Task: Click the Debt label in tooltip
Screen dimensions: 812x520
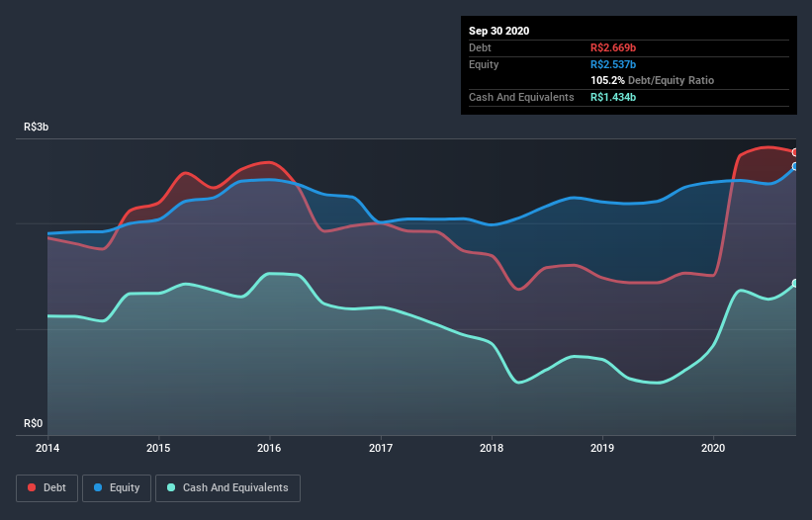Action: [x=480, y=48]
